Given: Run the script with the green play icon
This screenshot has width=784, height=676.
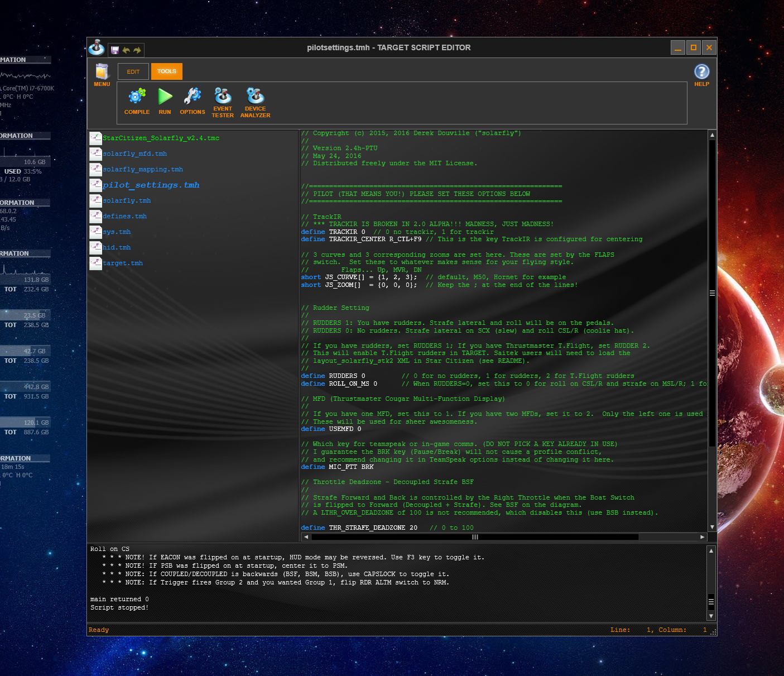Looking at the screenshot, I should [165, 97].
